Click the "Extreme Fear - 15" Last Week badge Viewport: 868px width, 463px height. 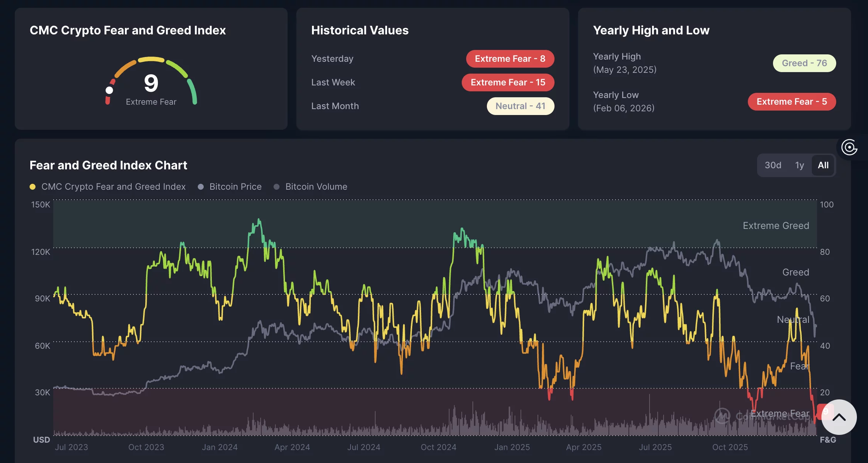click(508, 82)
